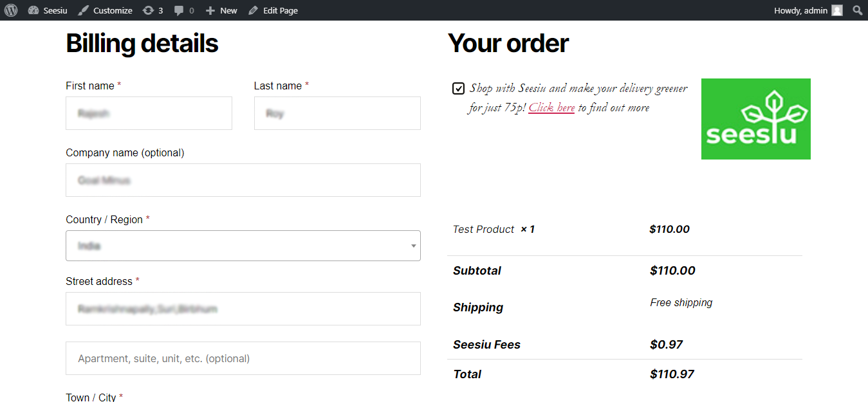Click the admin user avatar
868x402 pixels.
tap(836, 10)
